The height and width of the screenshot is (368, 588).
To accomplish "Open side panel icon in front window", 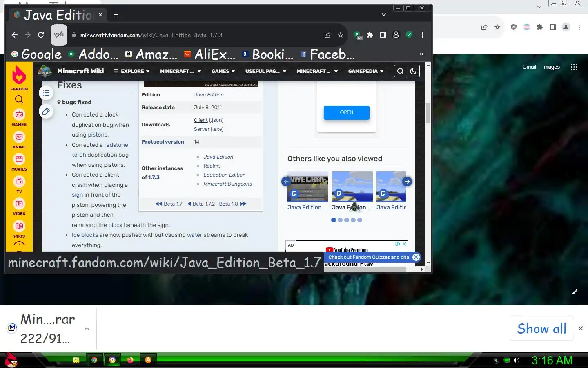I will point(383,35).
